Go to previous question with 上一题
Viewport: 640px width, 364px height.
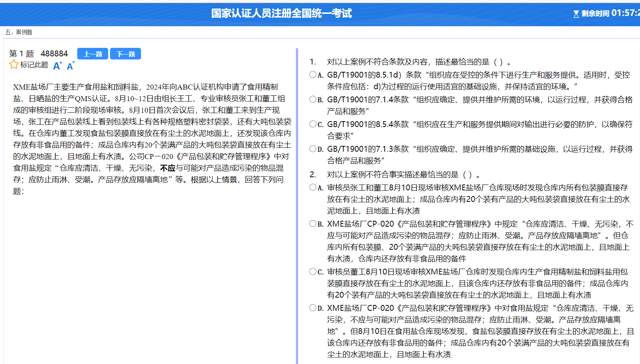coord(93,54)
